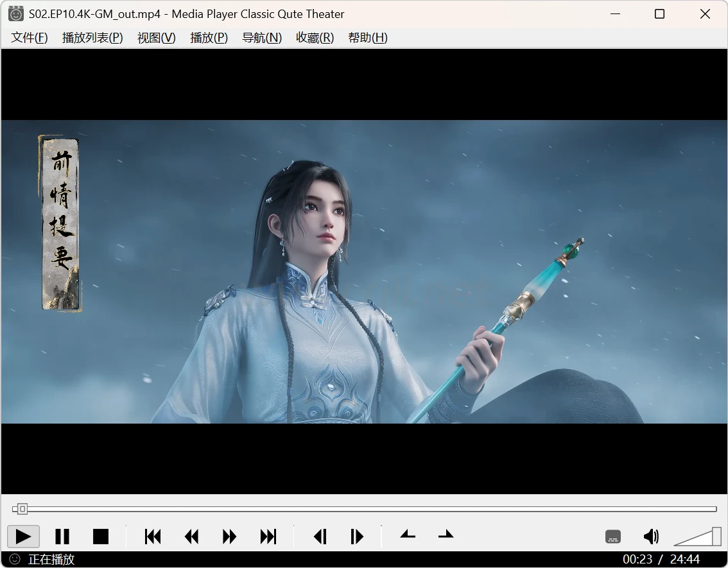Step back one frame

click(x=320, y=537)
